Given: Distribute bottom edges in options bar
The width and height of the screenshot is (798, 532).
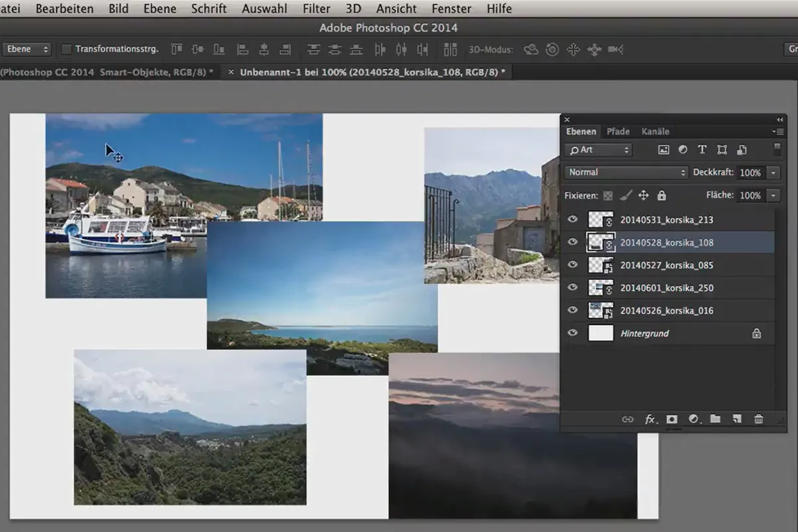Looking at the screenshot, I should (x=356, y=49).
